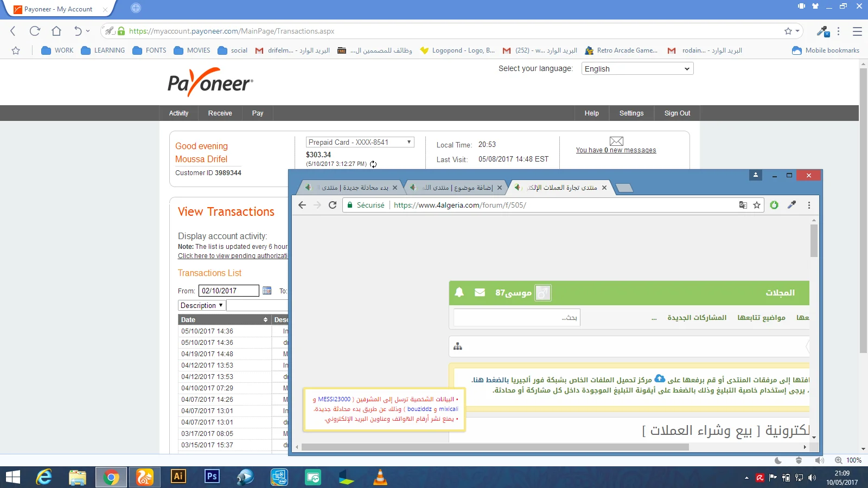Click the view pending authorizations link
The image size is (868, 488).
pos(232,256)
